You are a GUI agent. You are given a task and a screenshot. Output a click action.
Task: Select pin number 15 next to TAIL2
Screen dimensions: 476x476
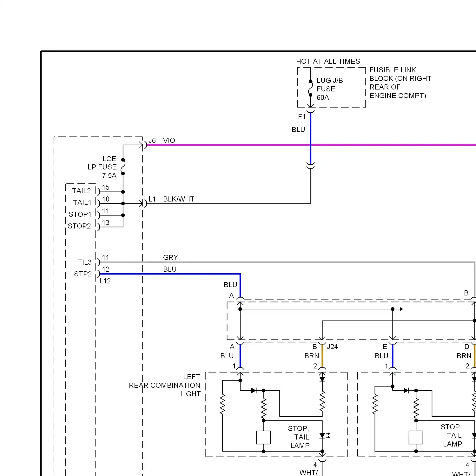point(106,187)
